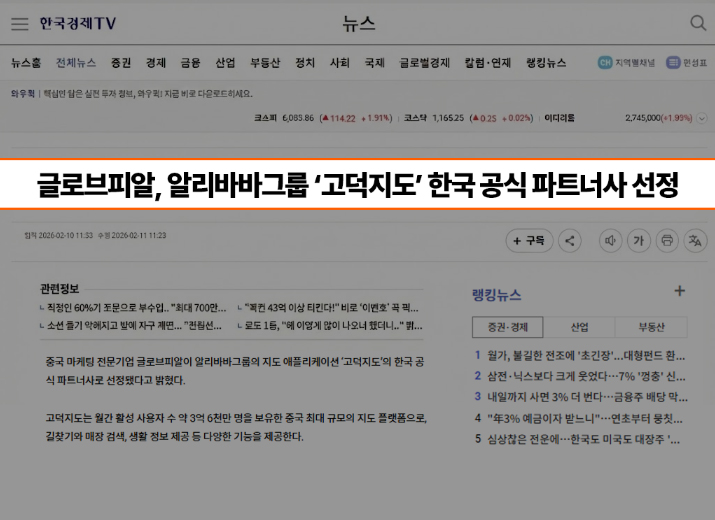Click the print icon

click(667, 240)
